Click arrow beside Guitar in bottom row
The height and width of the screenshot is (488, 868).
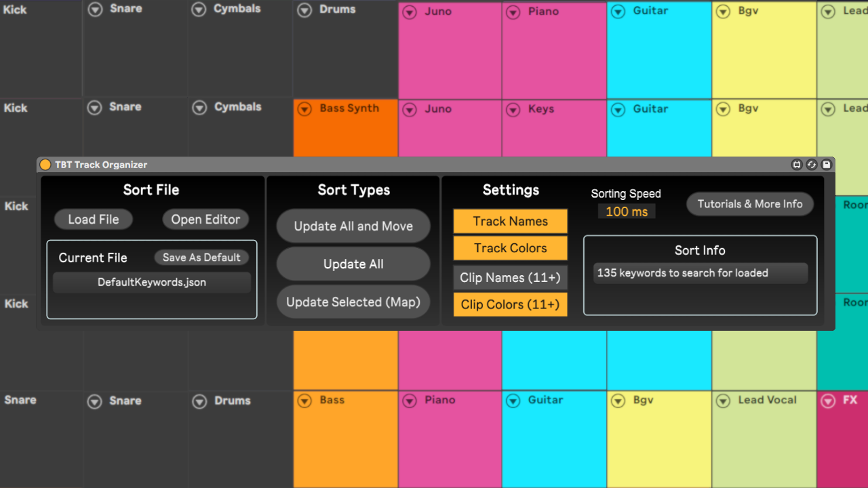pyautogui.click(x=514, y=401)
